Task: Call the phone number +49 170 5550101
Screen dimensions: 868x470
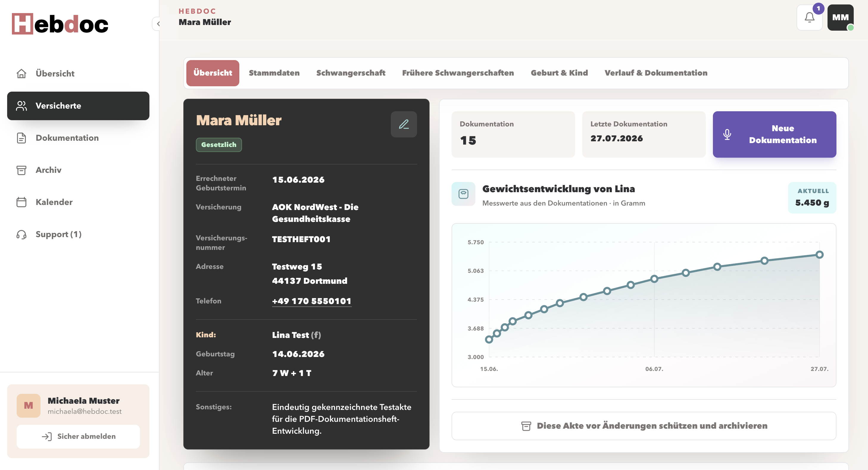Action: click(x=311, y=301)
